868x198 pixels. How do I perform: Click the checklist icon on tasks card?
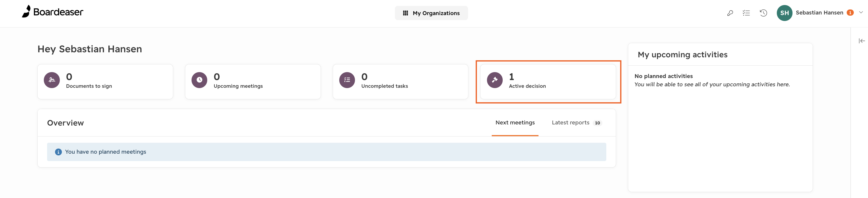pos(347,80)
